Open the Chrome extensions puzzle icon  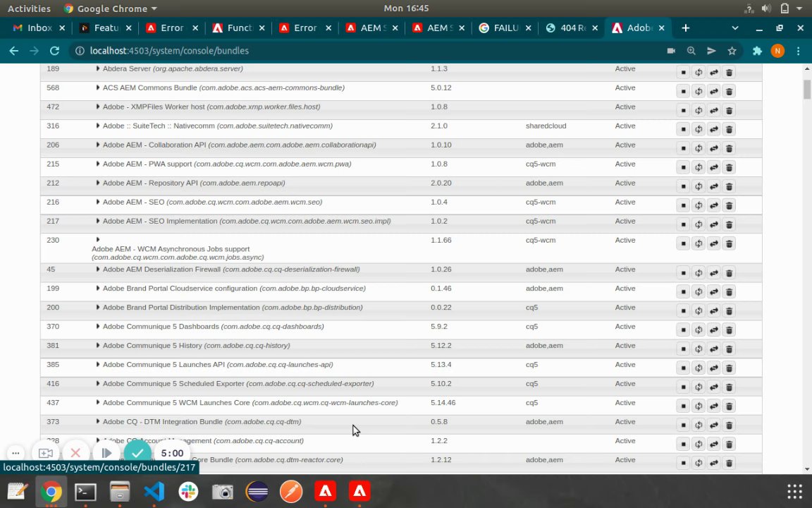pos(757,51)
